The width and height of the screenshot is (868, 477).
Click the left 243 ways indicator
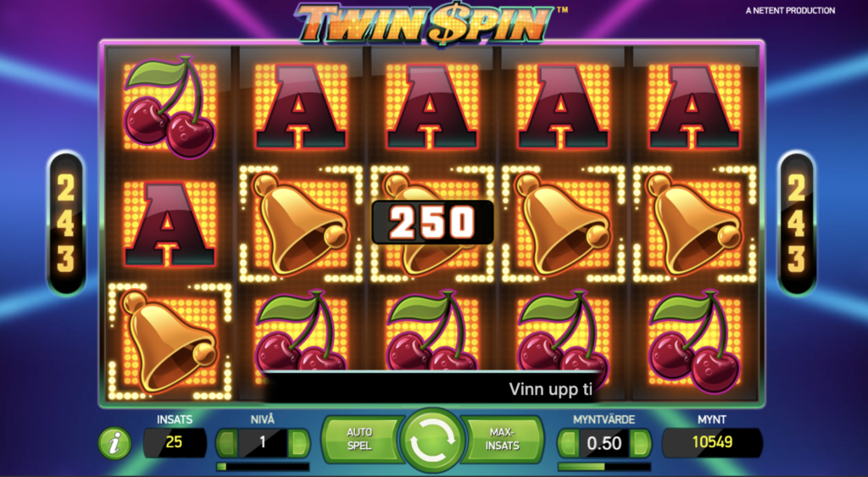pos(66,223)
